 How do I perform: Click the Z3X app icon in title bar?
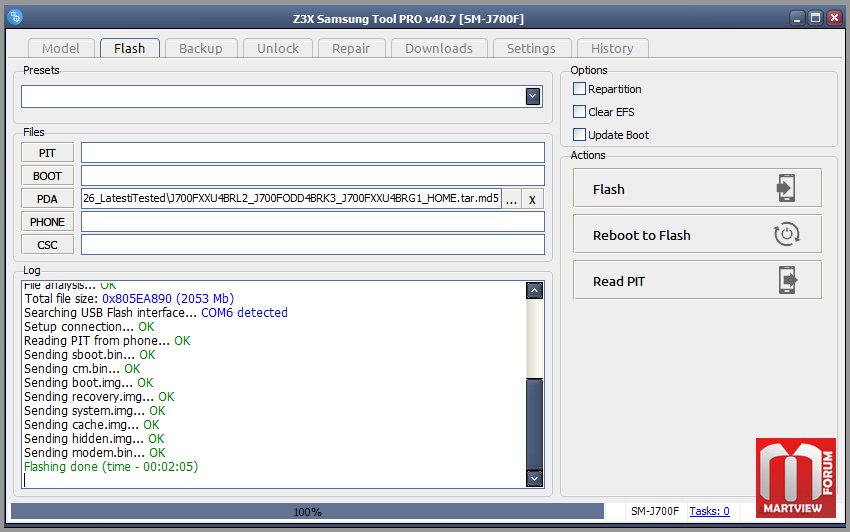pyautogui.click(x=15, y=17)
